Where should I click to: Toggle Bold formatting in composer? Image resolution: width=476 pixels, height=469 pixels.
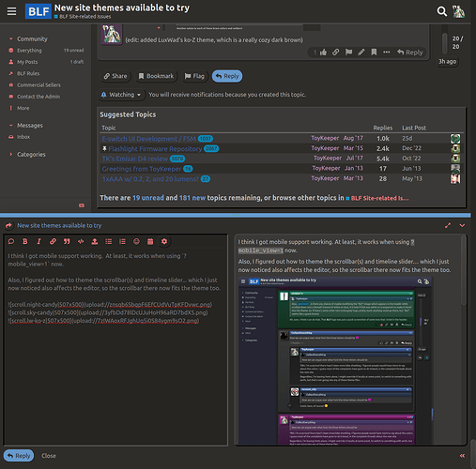25,241
